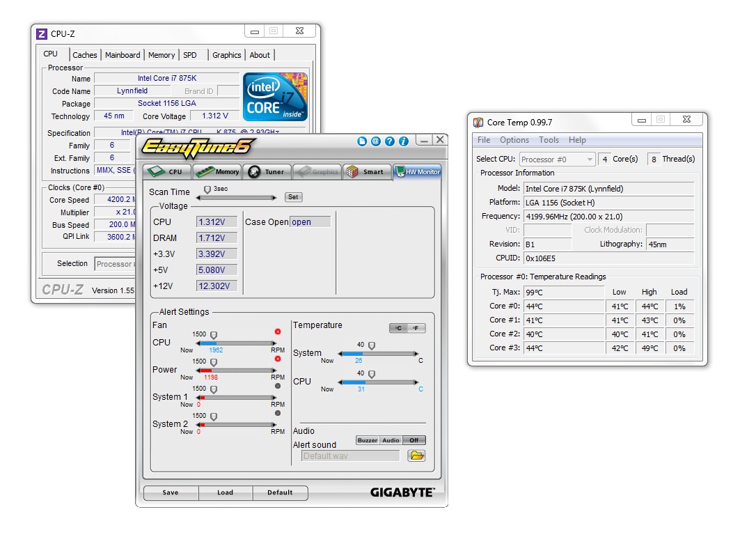The image size is (756, 537).
Task: Click the Scan Time slider thumb
Action: 207,189
